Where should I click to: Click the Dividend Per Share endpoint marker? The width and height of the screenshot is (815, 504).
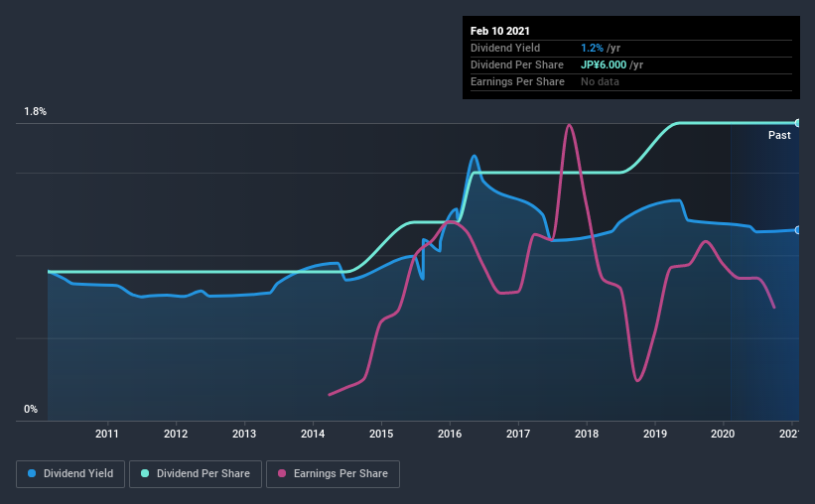pos(798,123)
